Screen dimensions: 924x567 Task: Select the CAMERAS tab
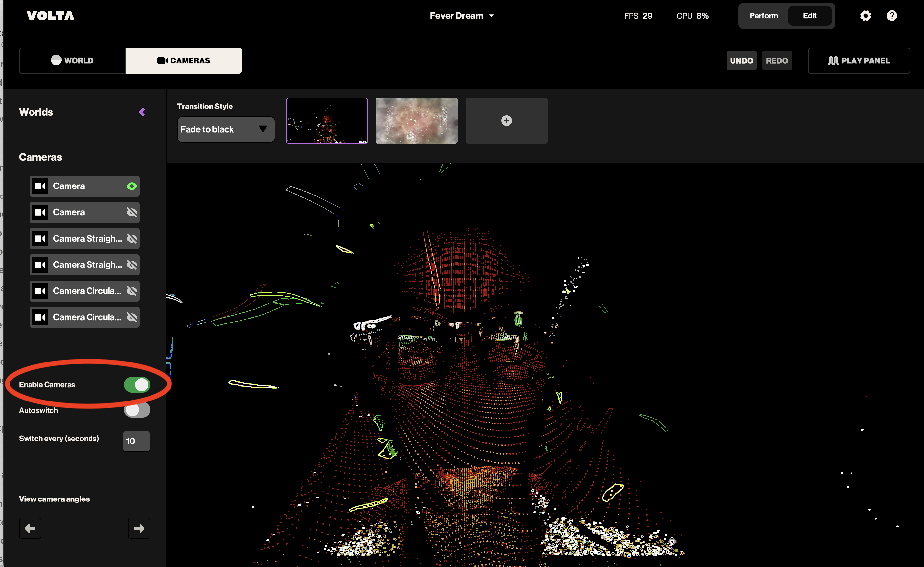point(183,60)
